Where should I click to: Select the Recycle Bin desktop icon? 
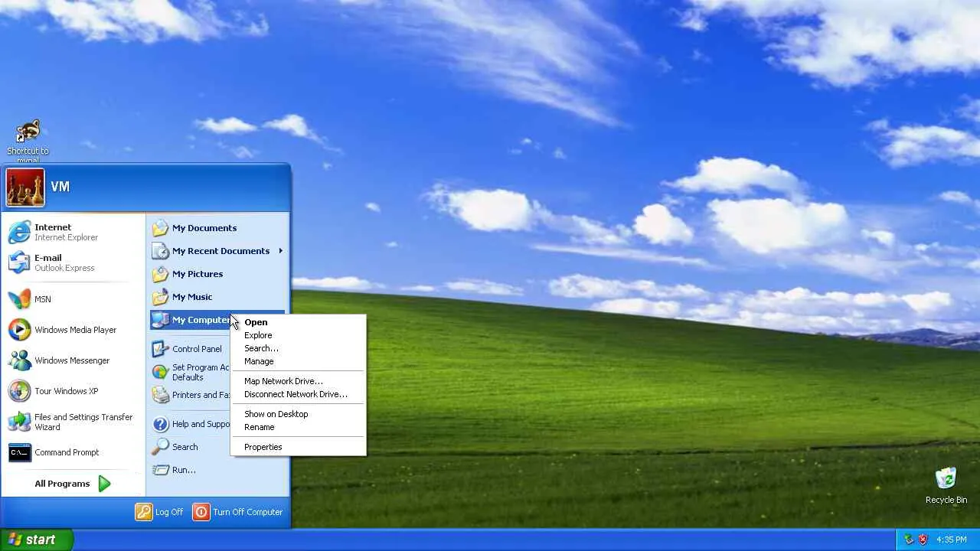pyautogui.click(x=946, y=479)
